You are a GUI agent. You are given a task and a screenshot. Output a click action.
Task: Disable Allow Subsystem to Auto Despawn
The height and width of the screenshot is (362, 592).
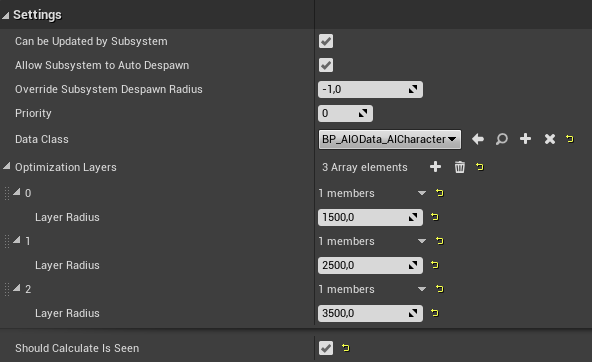[x=326, y=65]
